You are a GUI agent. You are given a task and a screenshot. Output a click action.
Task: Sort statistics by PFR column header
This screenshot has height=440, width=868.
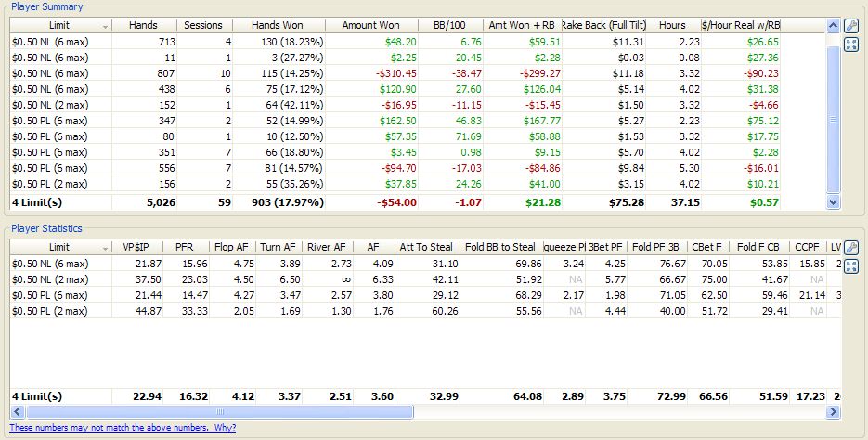click(184, 247)
